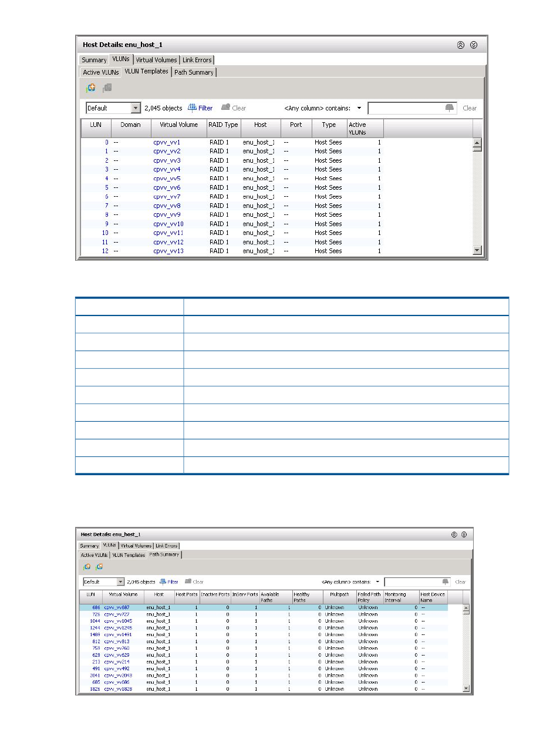Viewport: 560px width, 746px height.
Task: Open the Link Errors tab in the upper panel
Action: coord(197,60)
